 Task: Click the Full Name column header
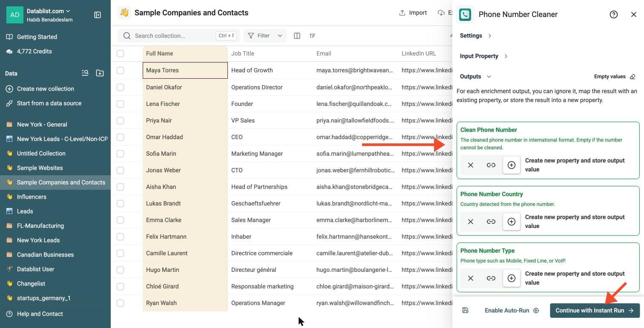tap(185, 54)
